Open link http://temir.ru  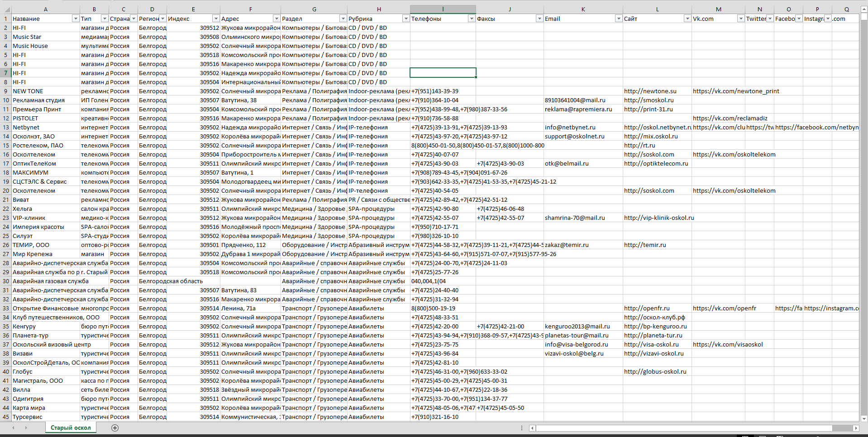coord(645,245)
